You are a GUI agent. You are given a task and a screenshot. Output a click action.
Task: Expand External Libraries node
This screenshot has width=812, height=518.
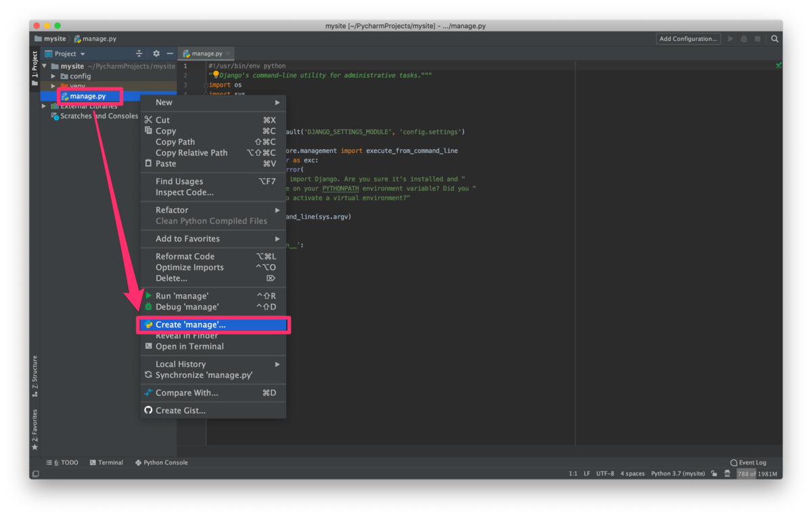point(45,106)
